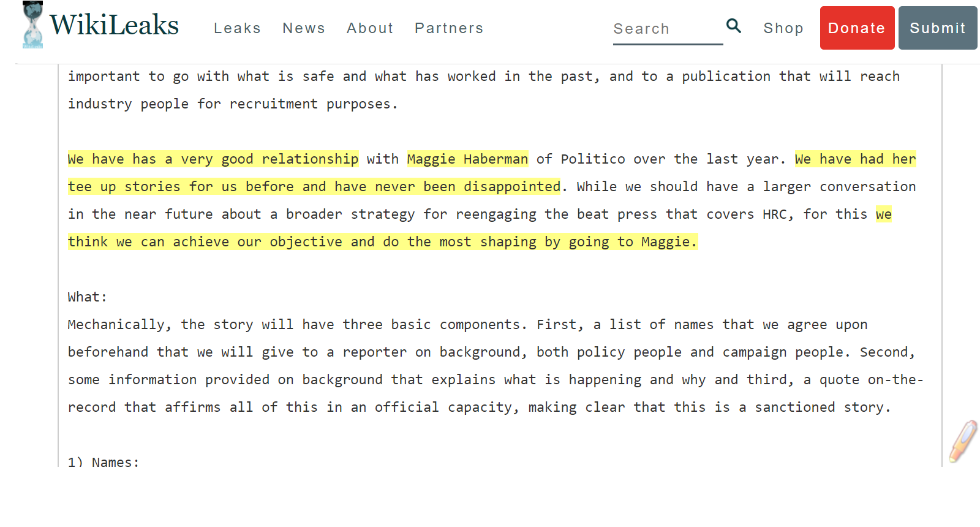Click the magnifying glass search icon
The height and width of the screenshot is (527, 980).
point(734,26)
